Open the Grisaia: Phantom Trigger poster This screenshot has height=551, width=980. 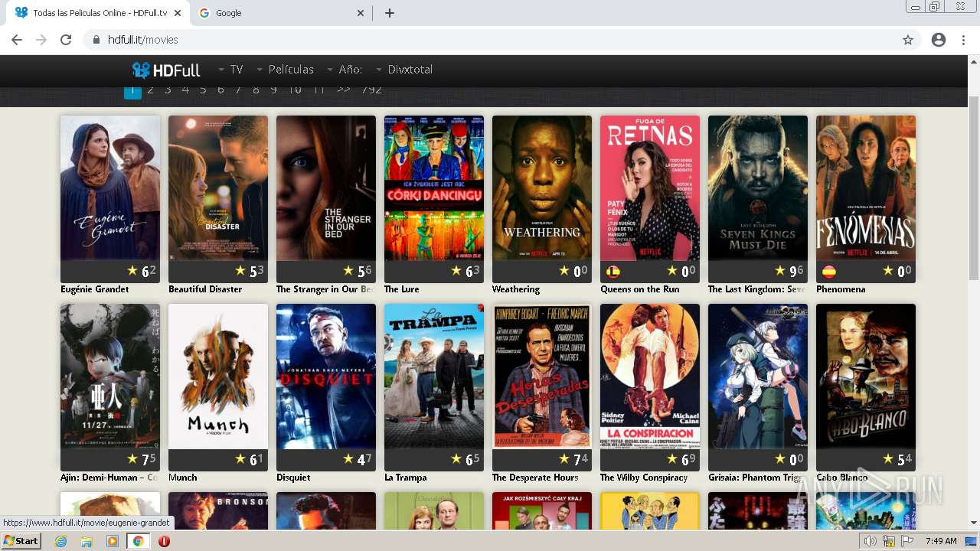(x=758, y=377)
